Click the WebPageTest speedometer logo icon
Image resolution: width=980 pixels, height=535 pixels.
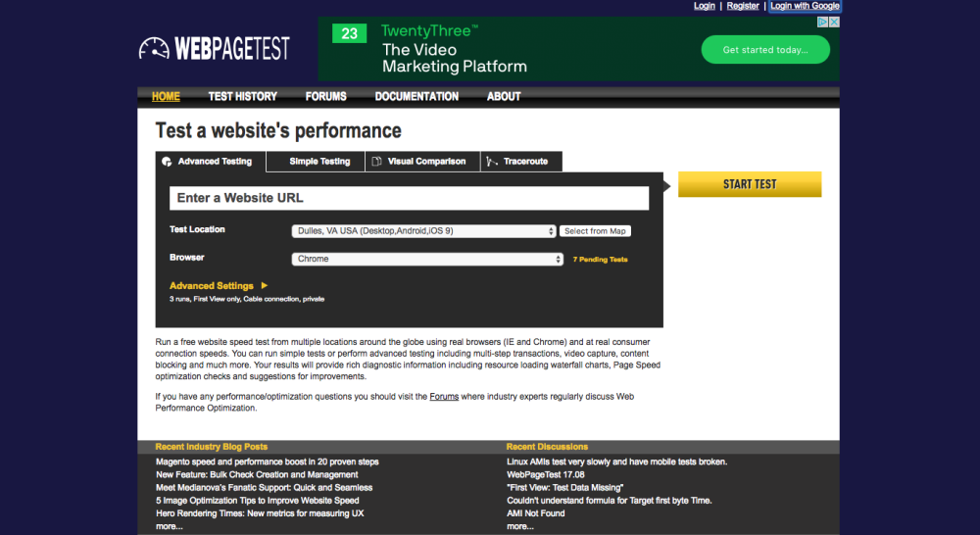click(154, 49)
